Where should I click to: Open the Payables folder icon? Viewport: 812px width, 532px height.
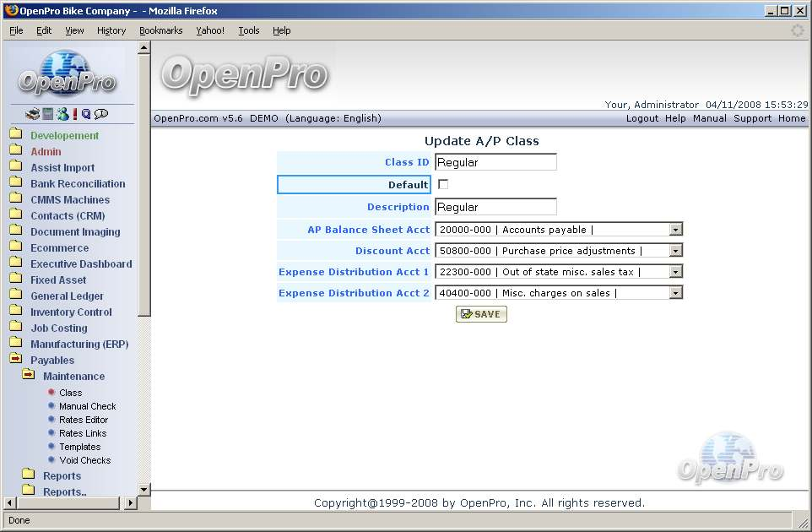pos(16,360)
